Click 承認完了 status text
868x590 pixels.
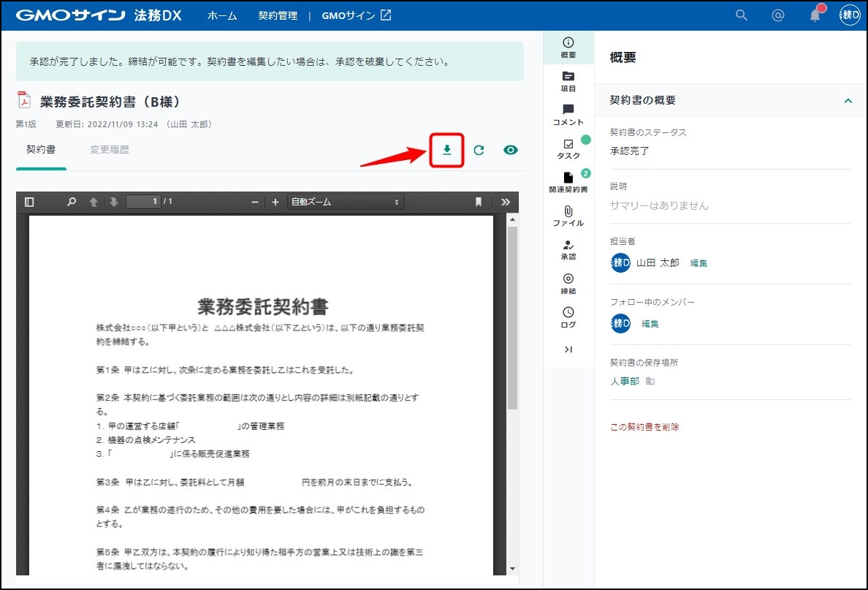click(629, 151)
